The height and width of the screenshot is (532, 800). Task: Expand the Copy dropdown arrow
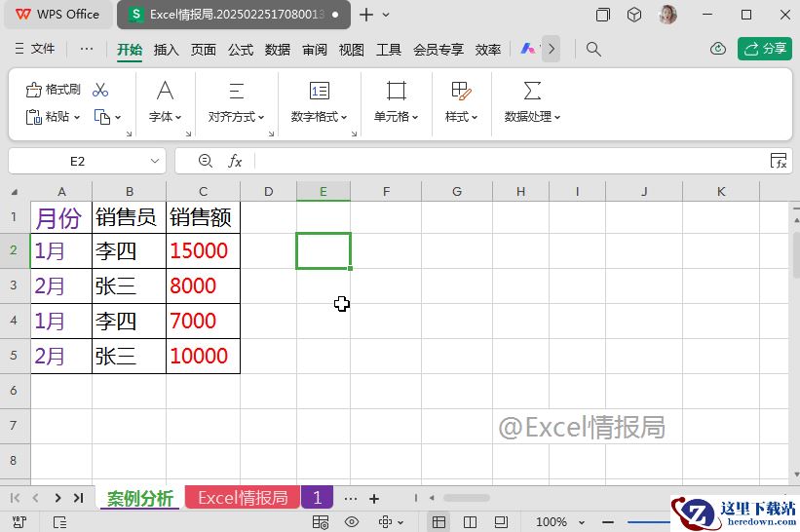pyautogui.click(x=118, y=117)
